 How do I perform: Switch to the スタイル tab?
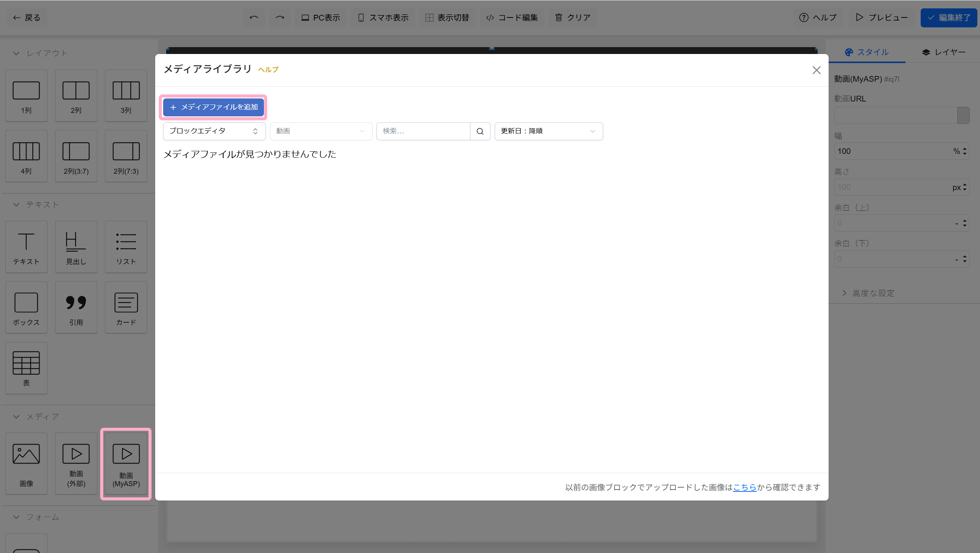point(867,52)
